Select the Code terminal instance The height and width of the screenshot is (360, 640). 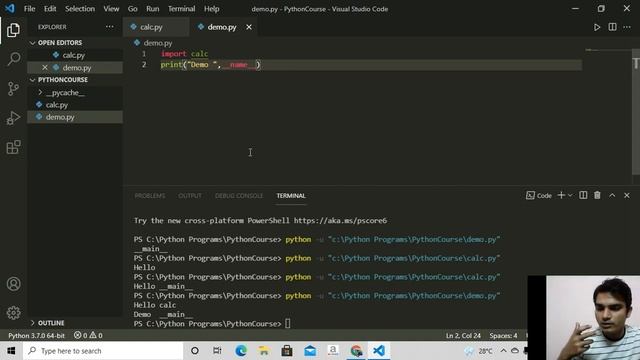pyautogui.click(x=539, y=196)
